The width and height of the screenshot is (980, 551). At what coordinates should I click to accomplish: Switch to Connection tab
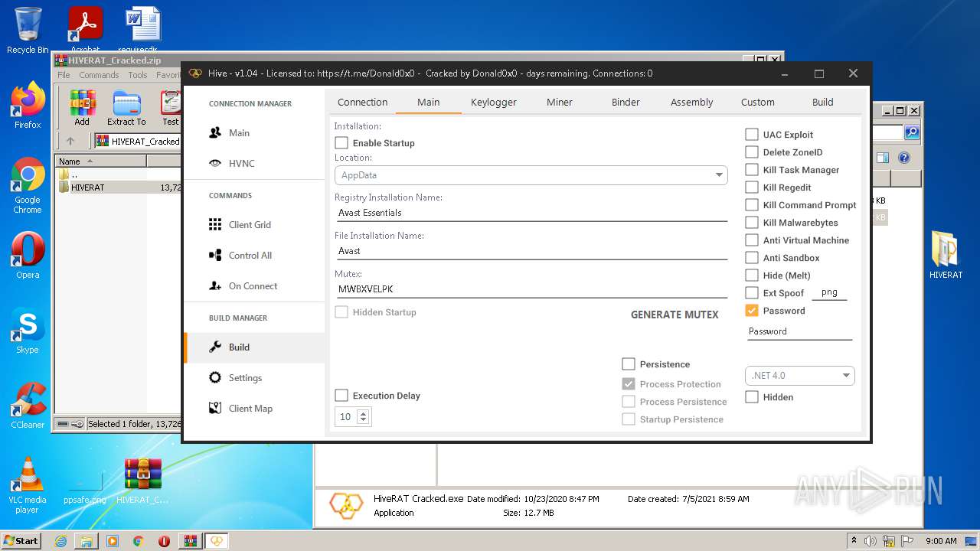363,103
